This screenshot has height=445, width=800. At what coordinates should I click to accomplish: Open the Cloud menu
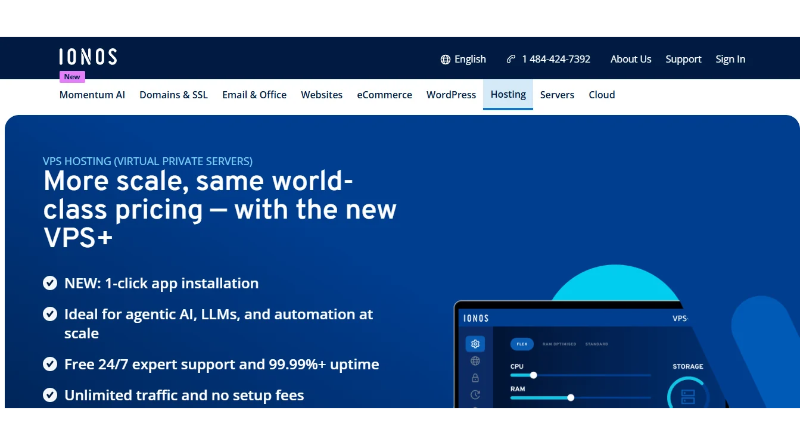[602, 94]
